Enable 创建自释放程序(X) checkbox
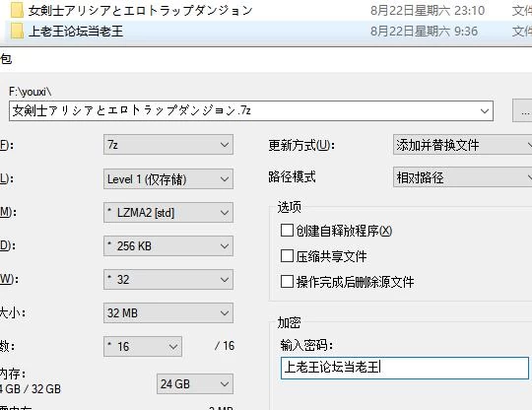 click(287, 230)
